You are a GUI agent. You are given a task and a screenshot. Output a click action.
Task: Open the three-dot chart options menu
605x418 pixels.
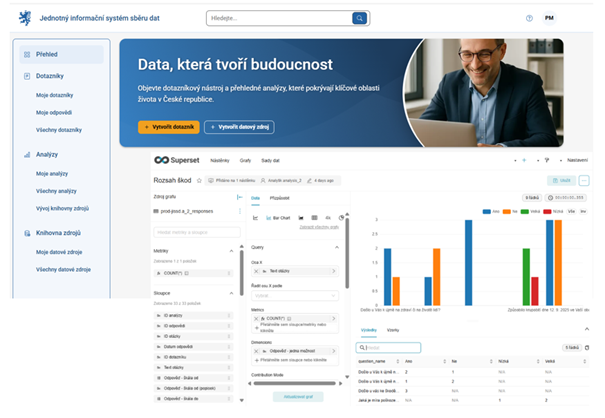585,180
